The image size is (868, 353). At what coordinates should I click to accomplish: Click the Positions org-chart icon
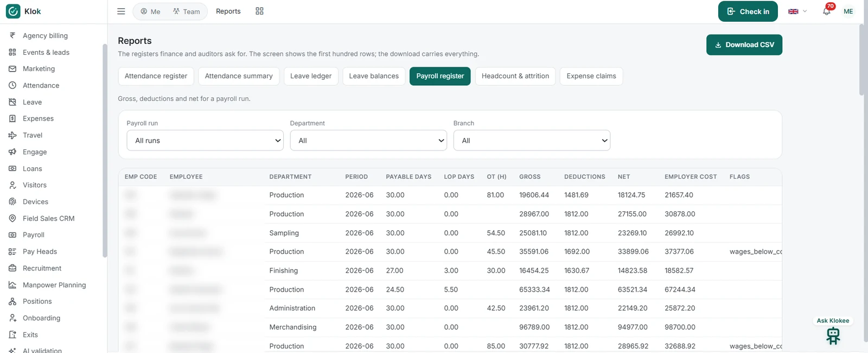point(12,301)
